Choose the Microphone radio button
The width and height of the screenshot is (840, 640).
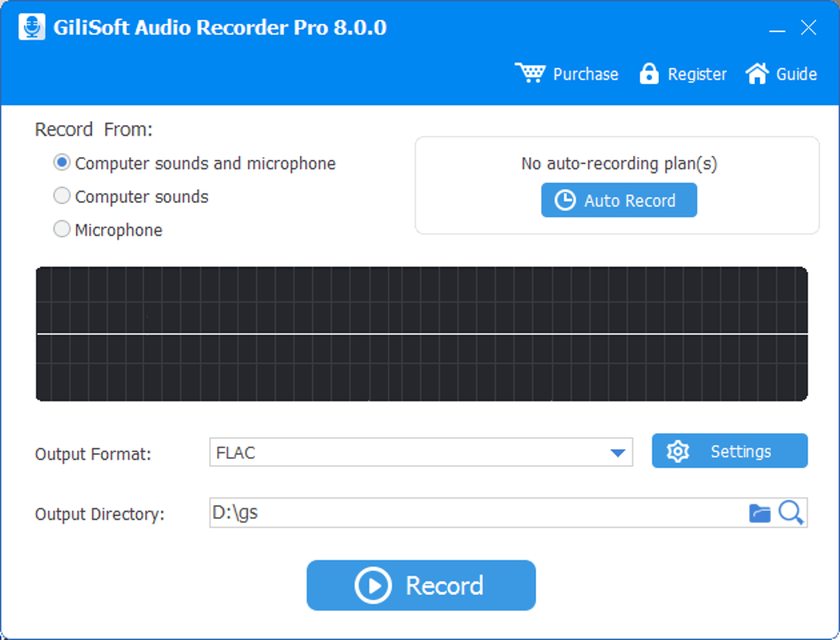click(x=62, y=230)
